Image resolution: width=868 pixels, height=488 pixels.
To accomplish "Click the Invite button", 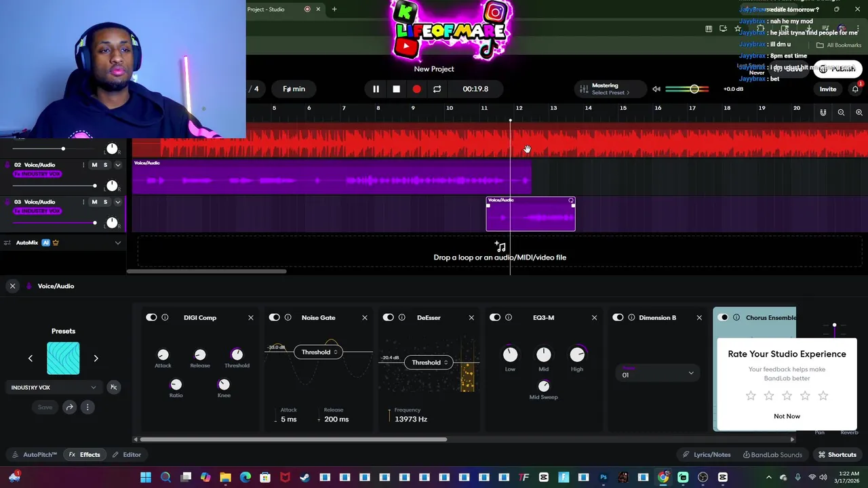I will coord(828,89).
